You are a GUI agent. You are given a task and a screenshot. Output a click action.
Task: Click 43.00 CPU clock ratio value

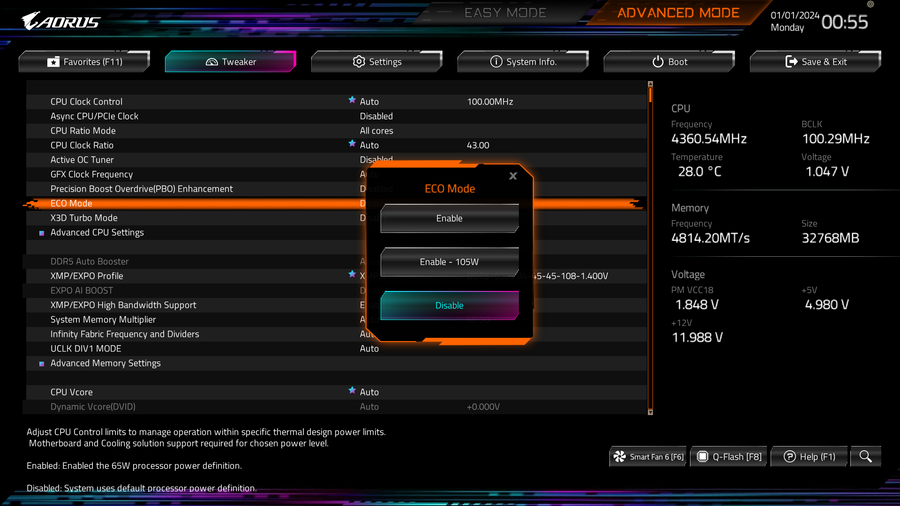point(478,145)
